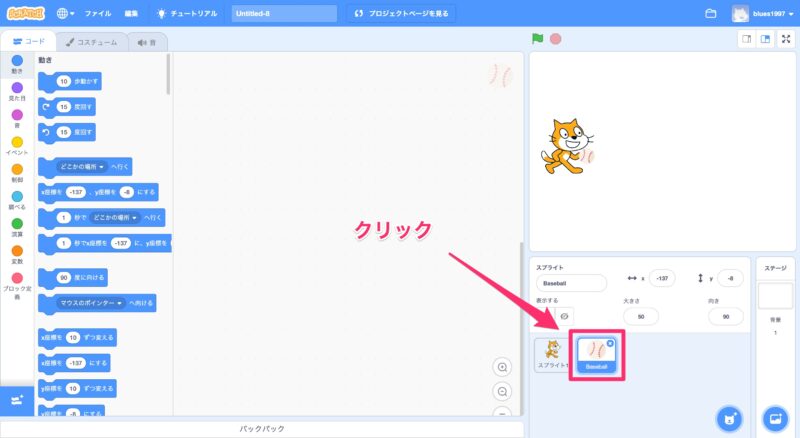Click the add extension button

point(17,399)
